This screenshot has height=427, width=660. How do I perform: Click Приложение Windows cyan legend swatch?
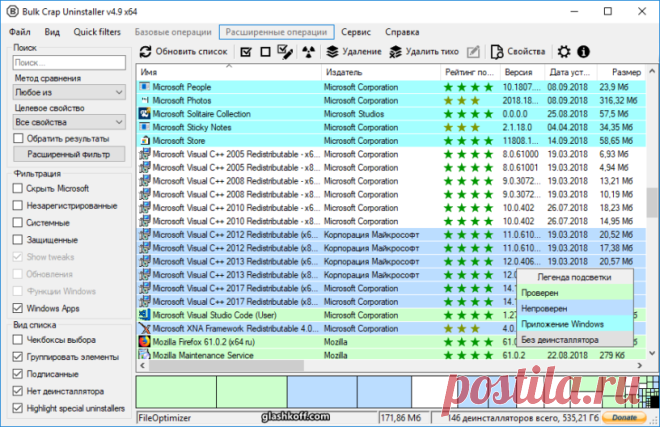pyautogui.click(x=575, y=324)
